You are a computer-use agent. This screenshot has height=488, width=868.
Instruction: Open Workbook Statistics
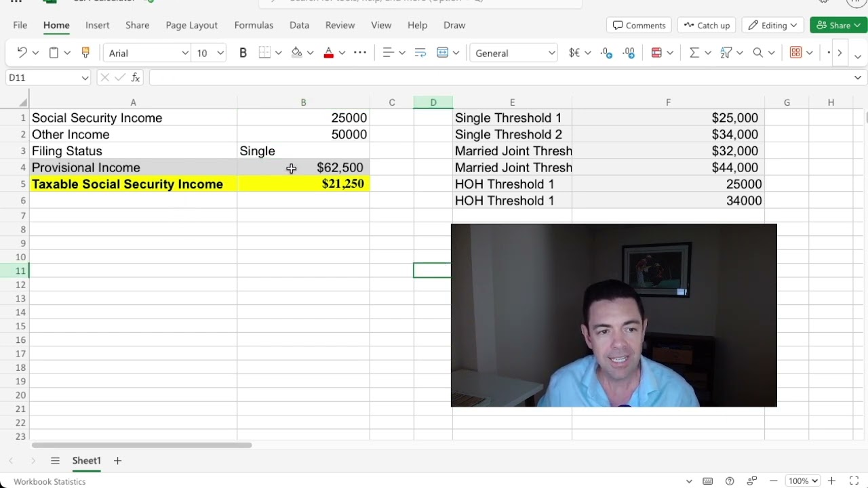pyautogui.click(x=50, y=481)
